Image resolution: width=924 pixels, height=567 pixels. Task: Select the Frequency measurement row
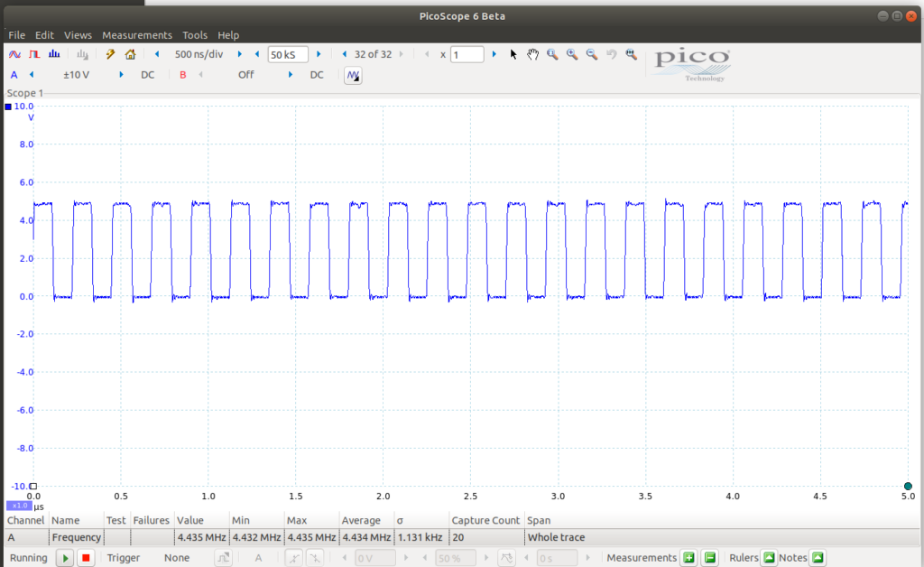click(461, 537)
